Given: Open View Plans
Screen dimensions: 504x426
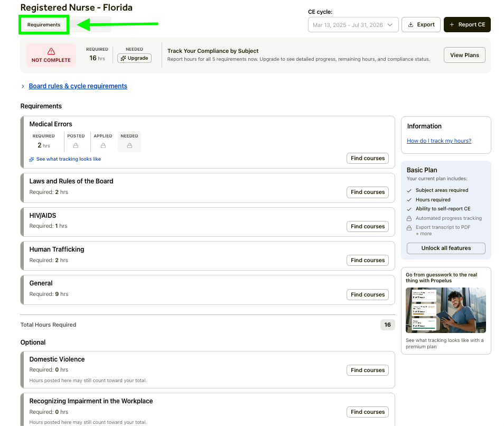Looking at the screenshot, I should [464, 55].
